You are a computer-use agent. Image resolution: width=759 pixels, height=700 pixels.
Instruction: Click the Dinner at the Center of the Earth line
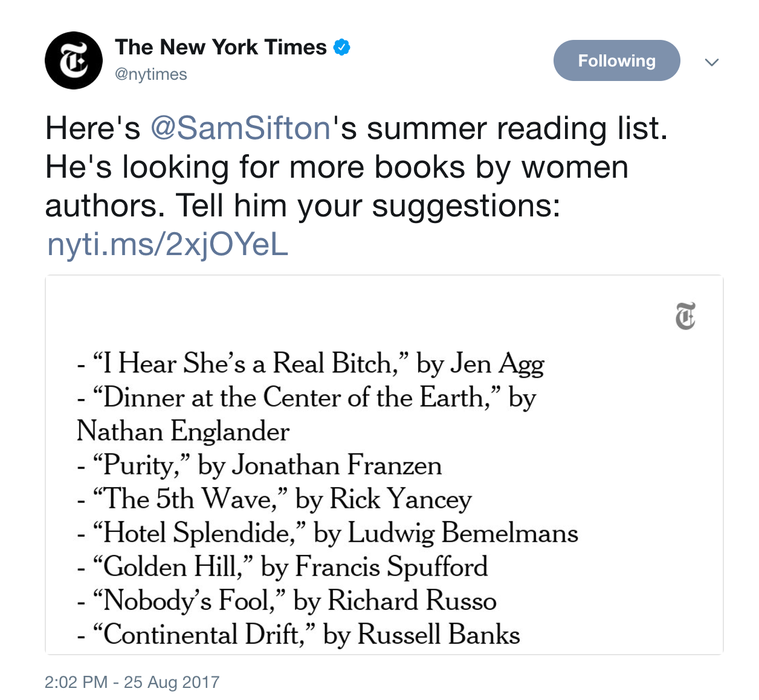click(307, 398)
